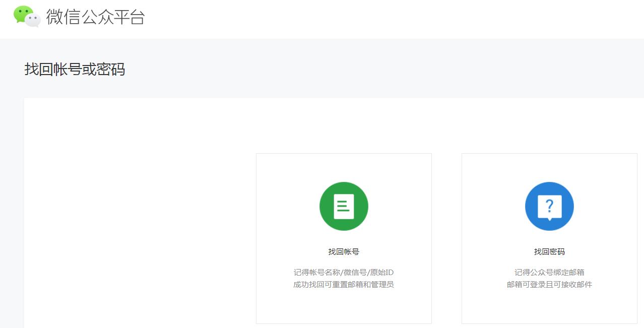Click the document lines symbol inside green circle
The height and width of the screenshot is (328, 644).
click(x=344, y=205)
